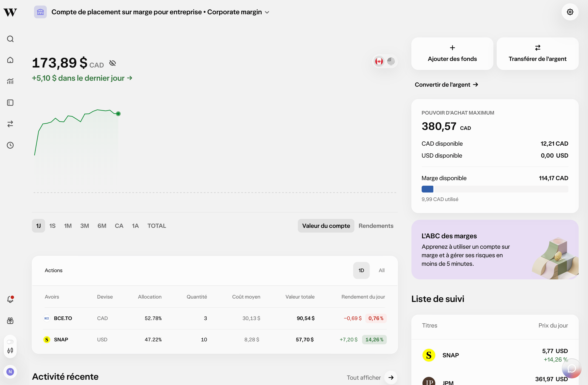
Task: Switch to the Rendements tab
Action: 376,226
